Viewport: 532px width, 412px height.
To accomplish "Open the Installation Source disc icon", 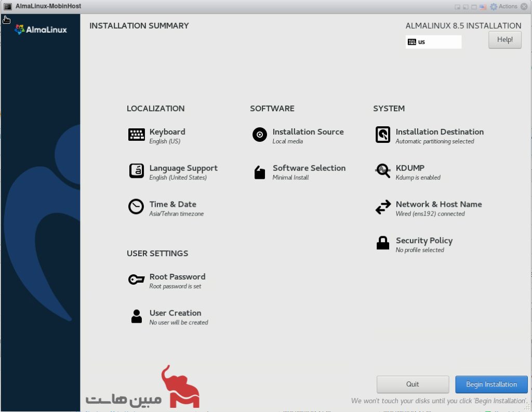I will click(x=260, y=135).
